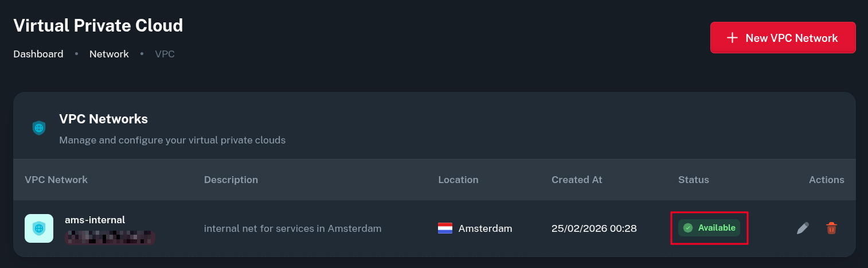Viewport: 868px width, 268px height.
Task: Click the Amsterdam location text
Action: click(x=485, y=228)
